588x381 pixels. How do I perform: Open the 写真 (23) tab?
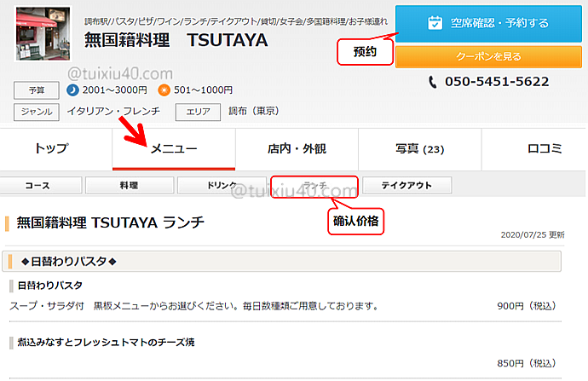click(419, 149)
